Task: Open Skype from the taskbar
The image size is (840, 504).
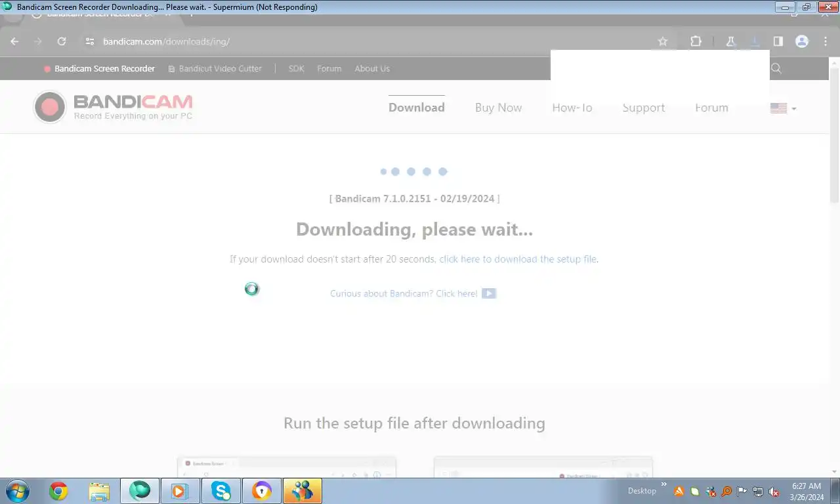Action: coord(221,491)
